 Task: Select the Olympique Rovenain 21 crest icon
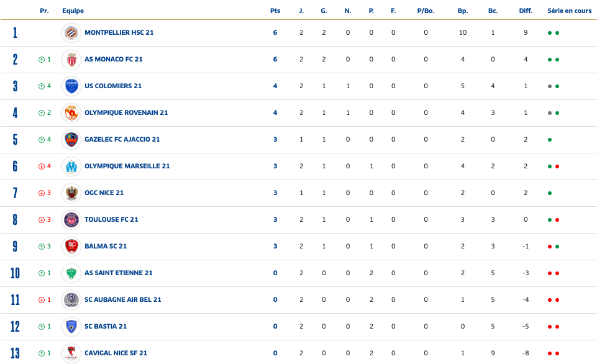pyautogui.click(x=71, y=112)
